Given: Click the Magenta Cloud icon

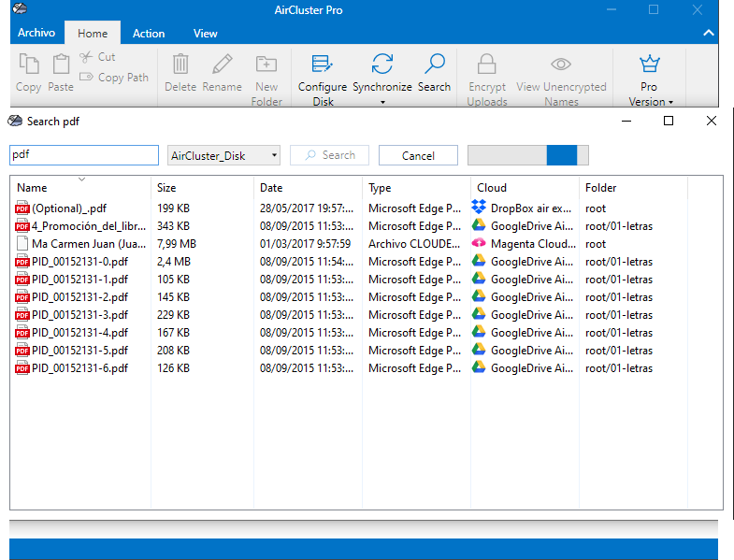Looking at the screenshot, I should [x=479, y=243].
